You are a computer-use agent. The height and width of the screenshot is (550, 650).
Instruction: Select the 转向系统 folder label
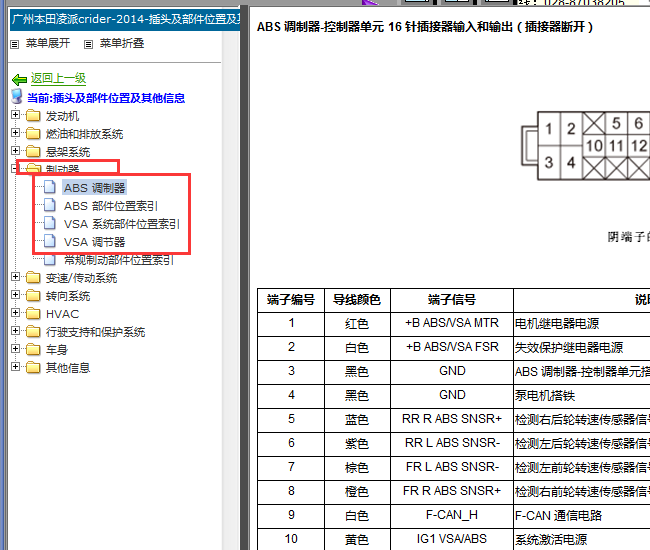[x=68, y=296]
